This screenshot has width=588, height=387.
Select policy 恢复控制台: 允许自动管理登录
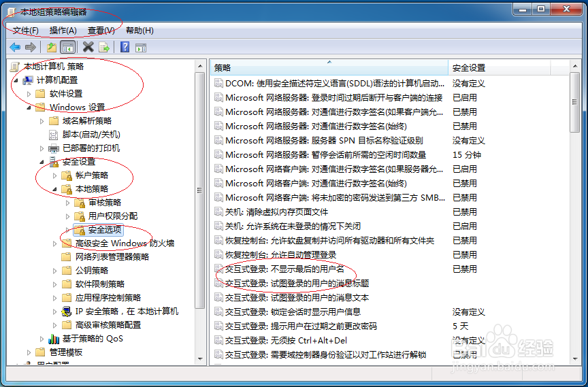(x=280, y=255)
